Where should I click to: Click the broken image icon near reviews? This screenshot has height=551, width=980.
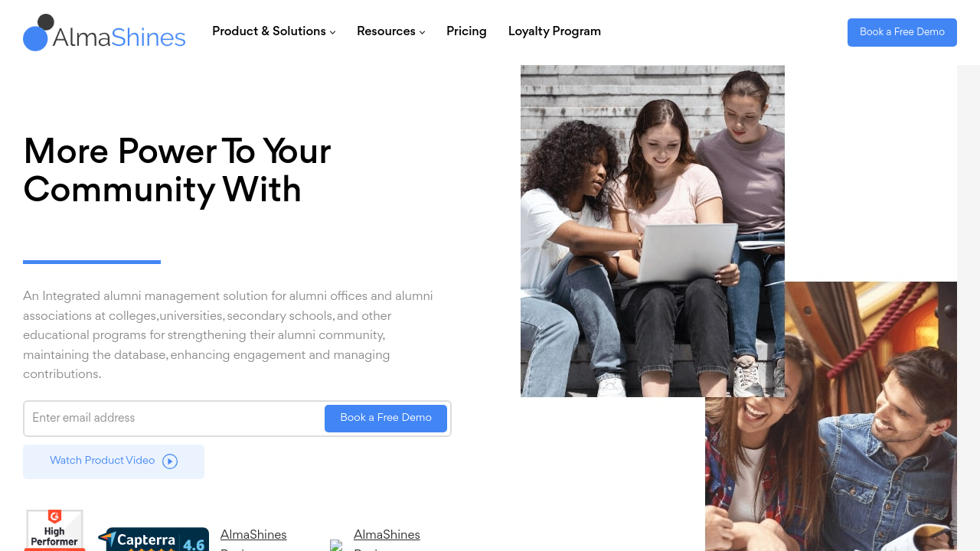[x=336, y=545]
